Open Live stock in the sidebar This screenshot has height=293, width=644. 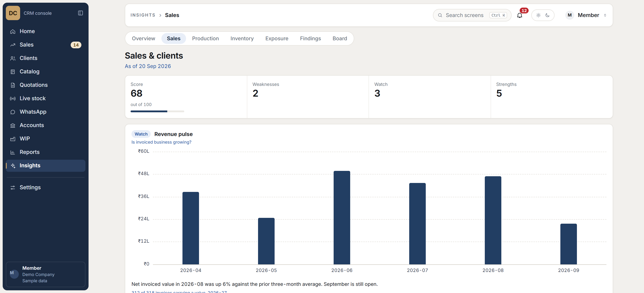pos(45,98)
